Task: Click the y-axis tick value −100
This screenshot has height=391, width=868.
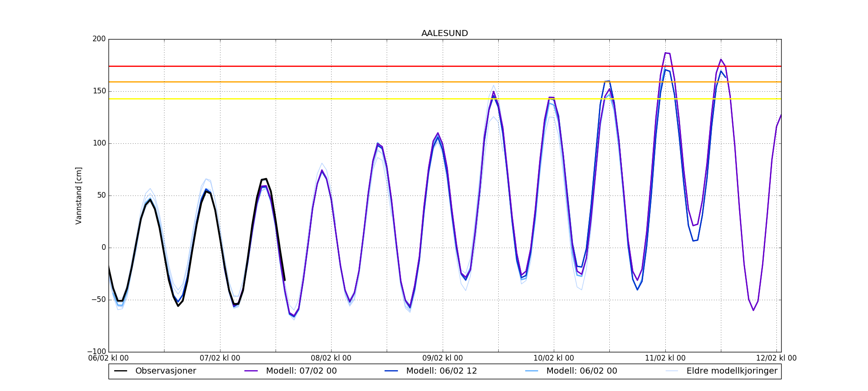Action: tap(96, 351)
